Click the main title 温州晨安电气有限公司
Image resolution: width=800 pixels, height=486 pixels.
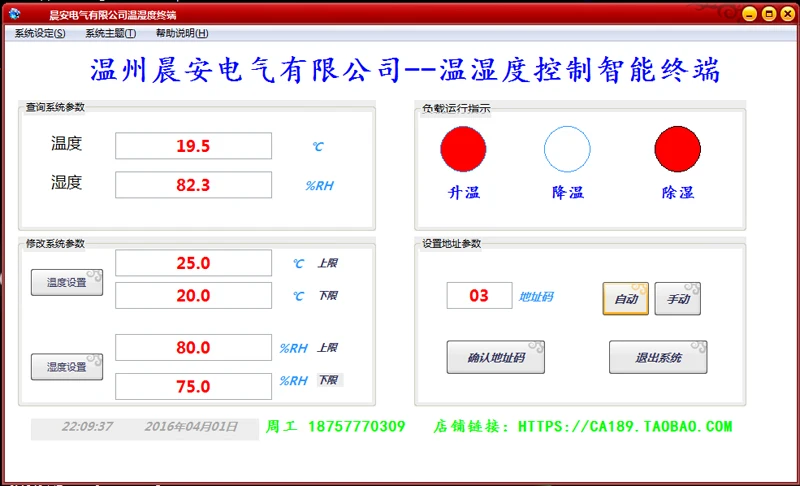(x=246, y=70)
